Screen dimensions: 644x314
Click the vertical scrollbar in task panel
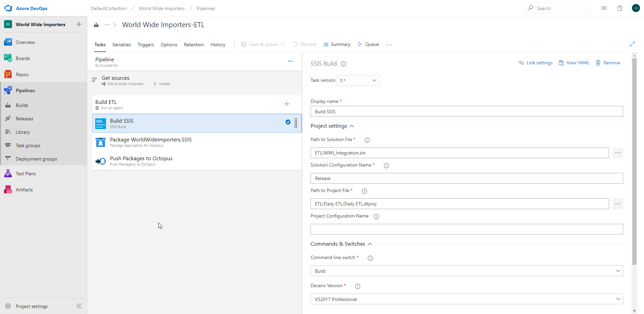click(x=634, y=161)
